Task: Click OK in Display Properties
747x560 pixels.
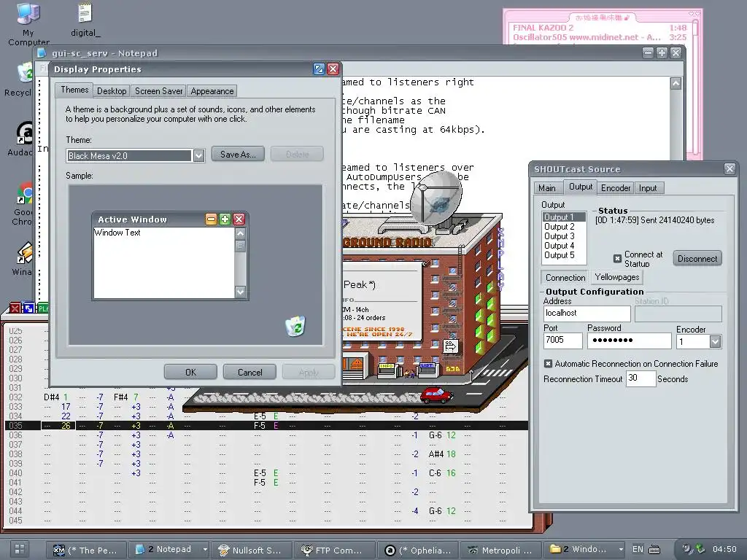Action: click(190, 372)
